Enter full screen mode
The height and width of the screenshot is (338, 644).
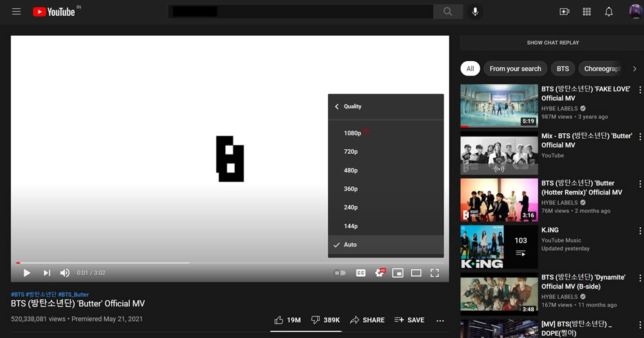pos(435,273)
